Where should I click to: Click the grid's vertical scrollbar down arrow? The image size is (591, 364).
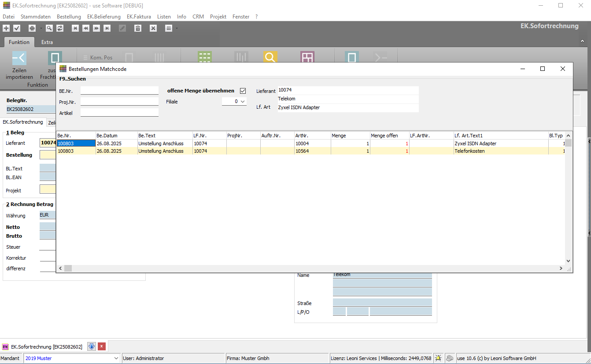point(568,261)
